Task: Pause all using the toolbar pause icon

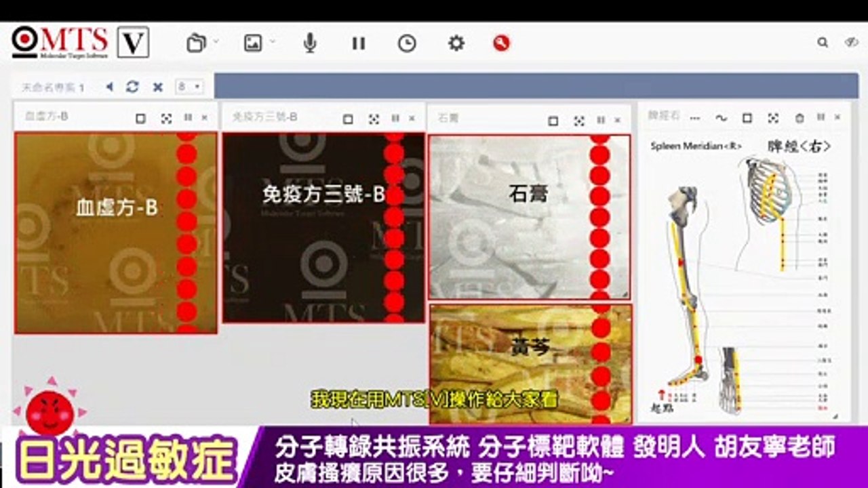Action: [x=359, y=43]
